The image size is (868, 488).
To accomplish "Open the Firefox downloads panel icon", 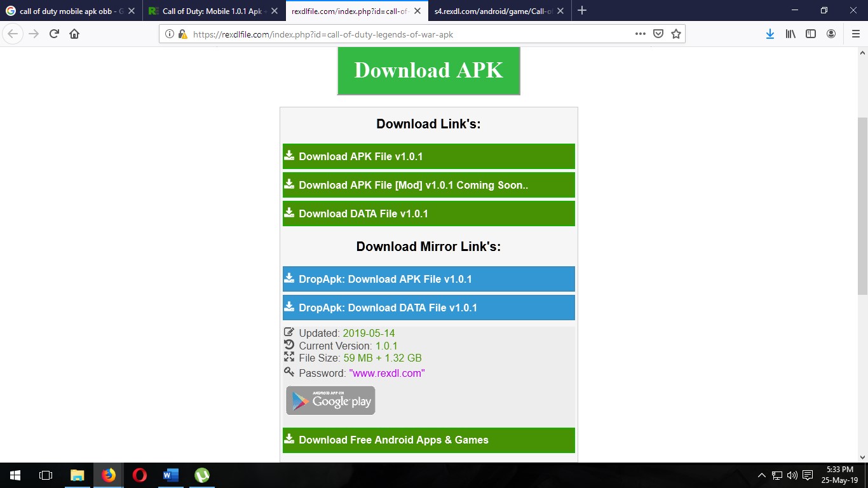I will pyautogui.click(x=770, y=34).
